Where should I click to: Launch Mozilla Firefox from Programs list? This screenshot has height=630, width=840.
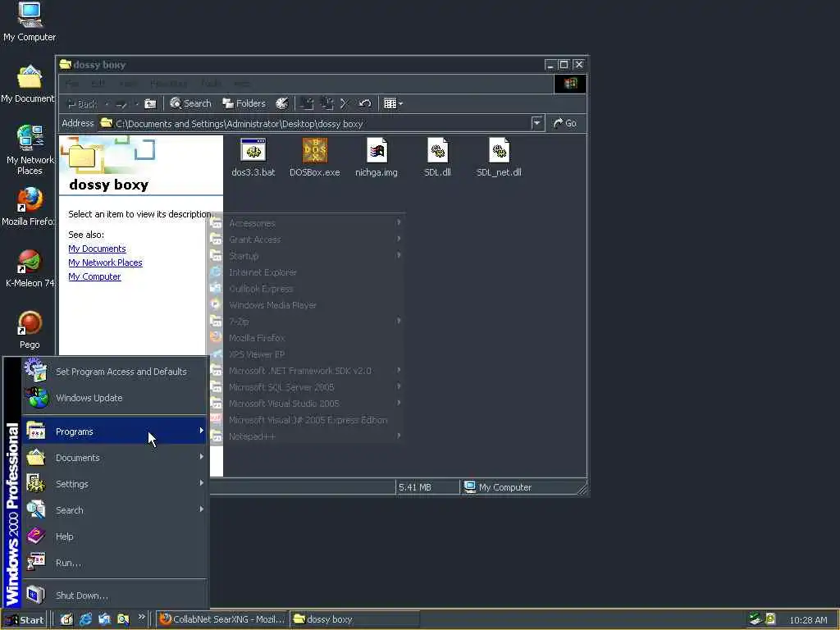(305, 338)
